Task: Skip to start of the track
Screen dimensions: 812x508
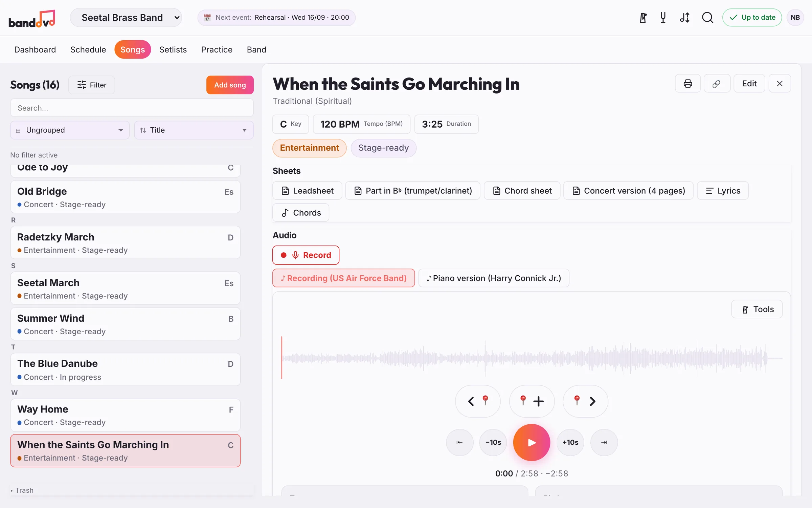Action: 459,442
